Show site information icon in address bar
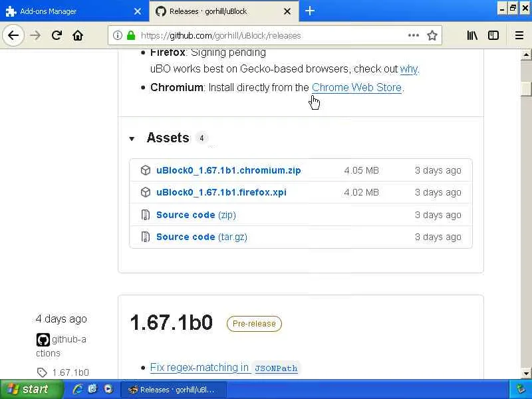Image resolution: width=532 pixels, height=399 pixels. tap(118, 35)
